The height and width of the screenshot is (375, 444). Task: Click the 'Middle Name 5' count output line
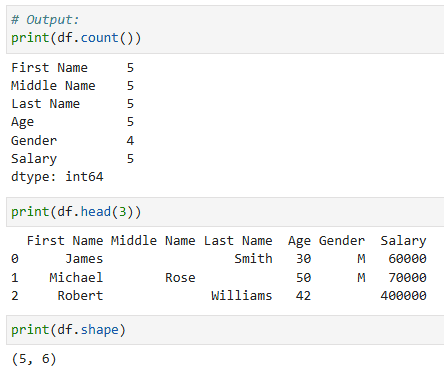(72, 86)
